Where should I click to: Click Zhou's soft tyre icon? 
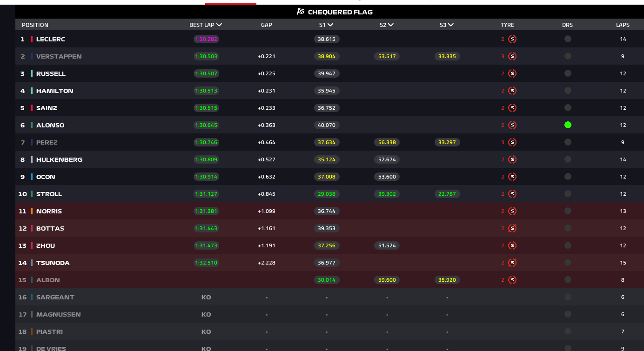512,245
